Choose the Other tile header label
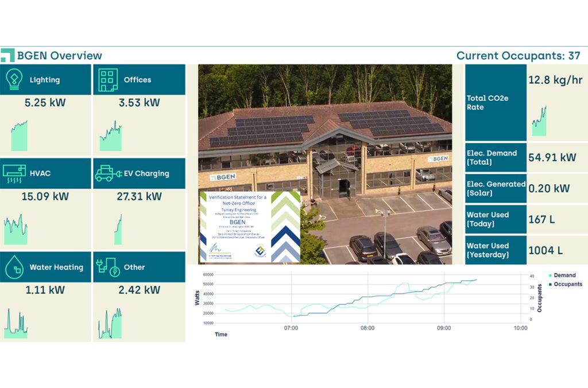This screenshot has height=388, width=588. pyautogui.click(x=134, y=267)
